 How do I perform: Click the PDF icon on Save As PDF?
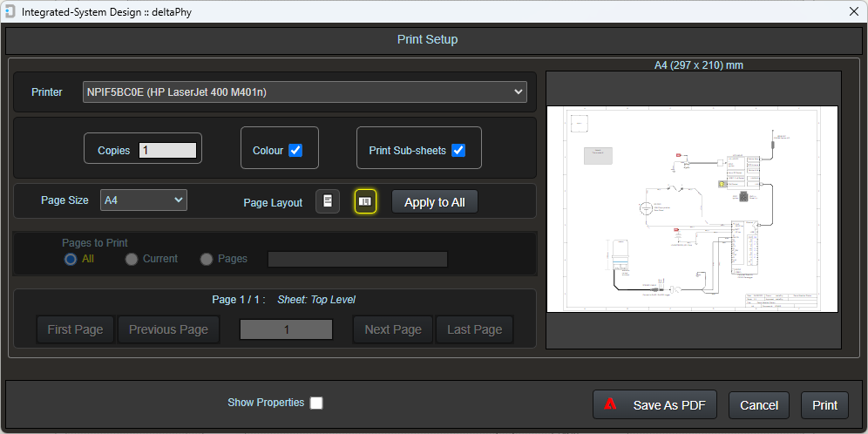pos(611,404)
